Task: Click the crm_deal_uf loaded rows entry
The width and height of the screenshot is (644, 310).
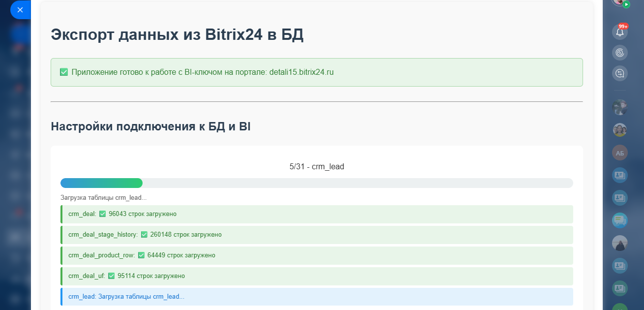Action: point(317,276)
